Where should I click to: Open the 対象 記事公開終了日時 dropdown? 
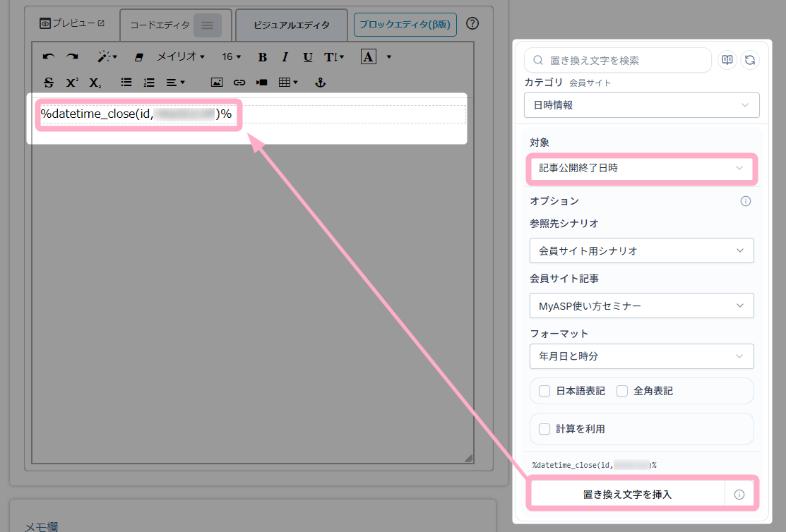pyautogui.click(x=642, y=169)
